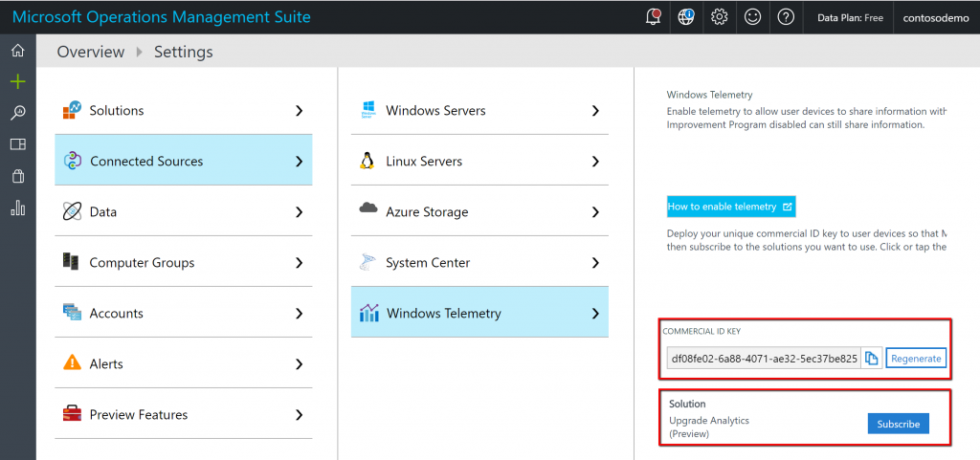Expand Linux Servers chevron arrow

(595, 161)
